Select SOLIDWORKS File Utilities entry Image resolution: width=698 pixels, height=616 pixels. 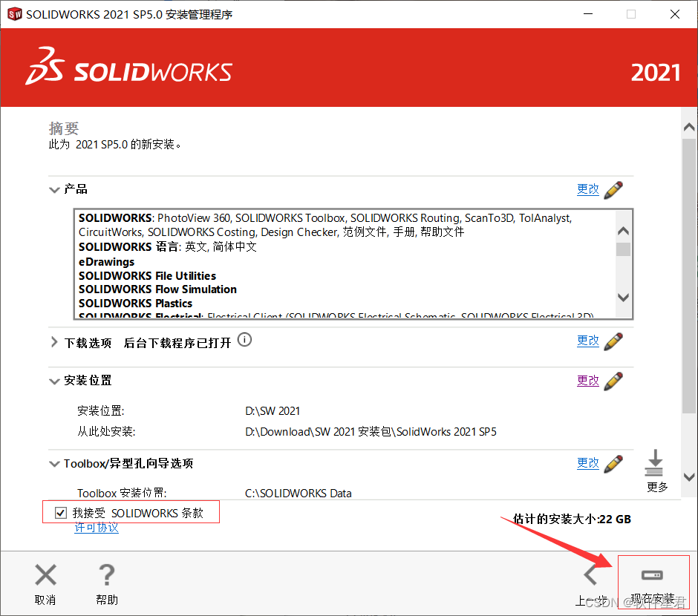147,276
